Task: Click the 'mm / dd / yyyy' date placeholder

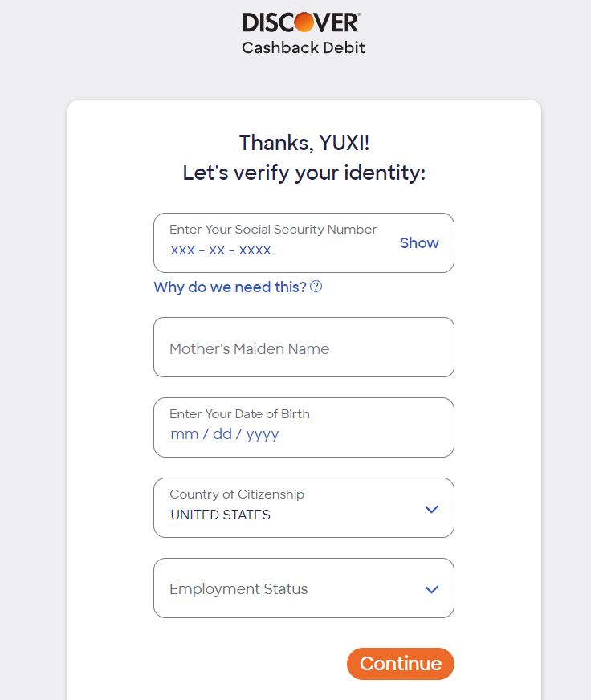Action: coord(225,434)
